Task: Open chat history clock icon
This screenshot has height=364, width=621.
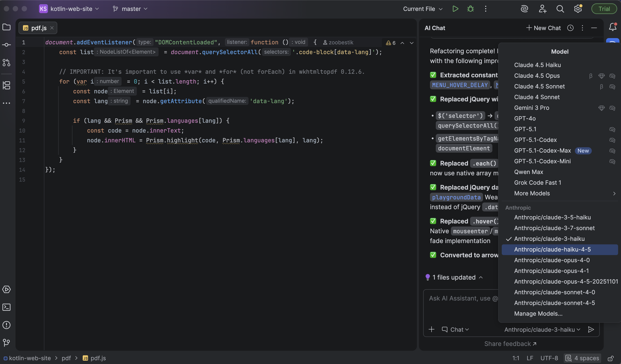Action: coord(570,28)
